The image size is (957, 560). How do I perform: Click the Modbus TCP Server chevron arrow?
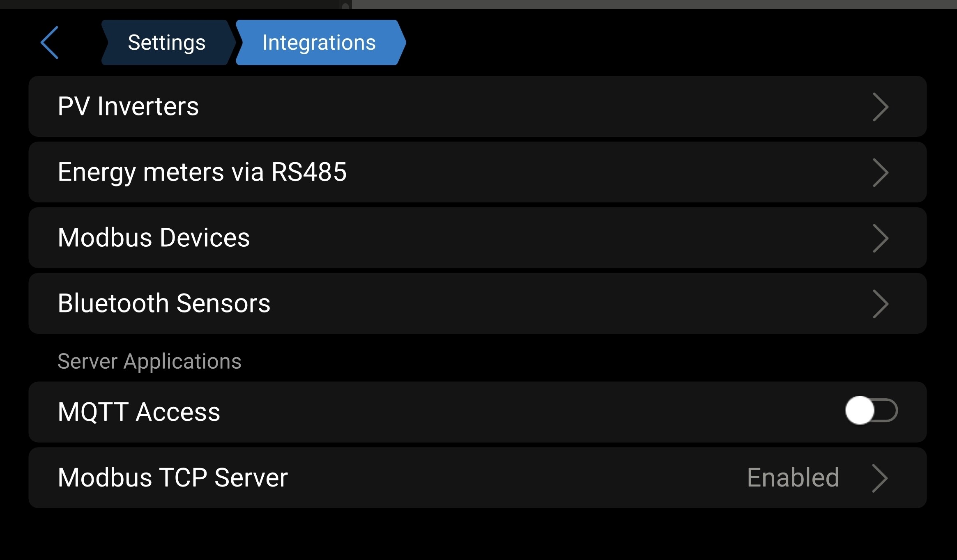(x=880, y=478)
